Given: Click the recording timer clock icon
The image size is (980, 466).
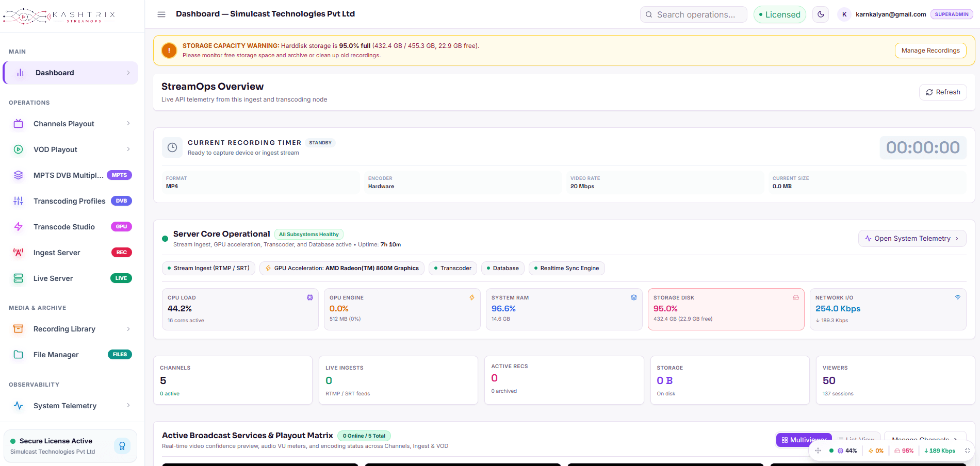Looking at the screenshot, I should pos(172,147).
